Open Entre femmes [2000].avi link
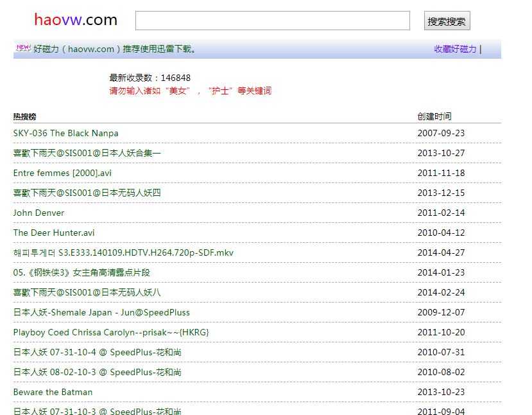532x415 pixels. point(62,173)
